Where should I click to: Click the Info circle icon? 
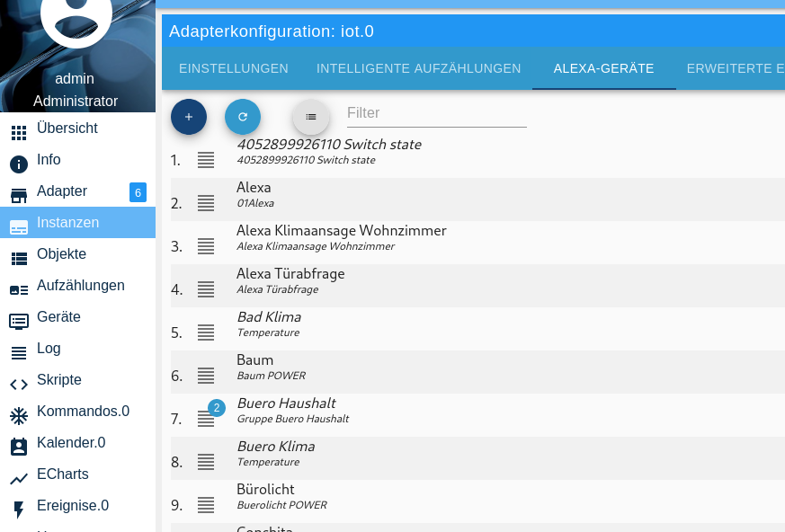point(19,164)
